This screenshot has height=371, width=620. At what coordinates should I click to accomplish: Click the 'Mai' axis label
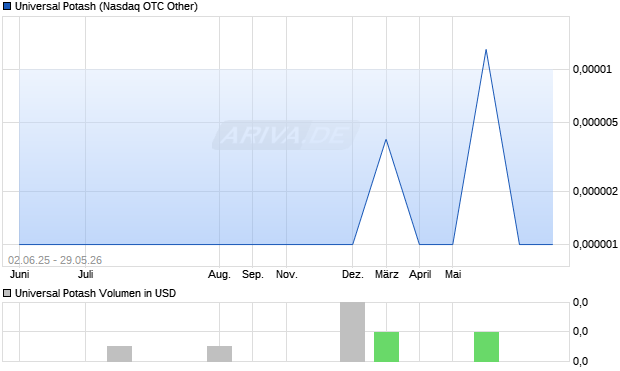[x=453, y=274]
